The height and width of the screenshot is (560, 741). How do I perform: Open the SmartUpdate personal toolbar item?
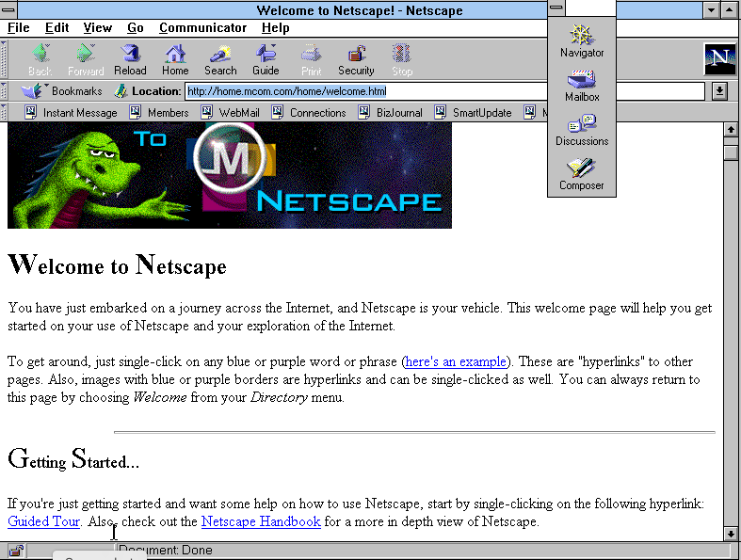click(x=473, y=113)
